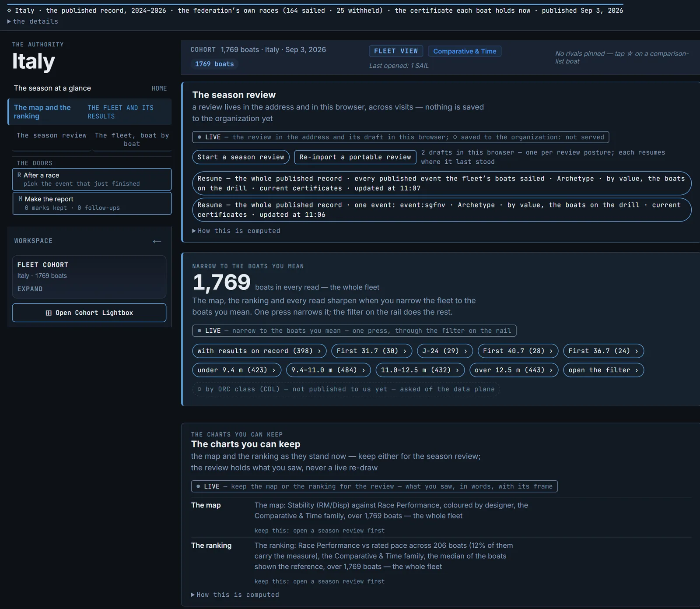
Task: Resume draft for event:sgfnv
Action: click(441, 210)
